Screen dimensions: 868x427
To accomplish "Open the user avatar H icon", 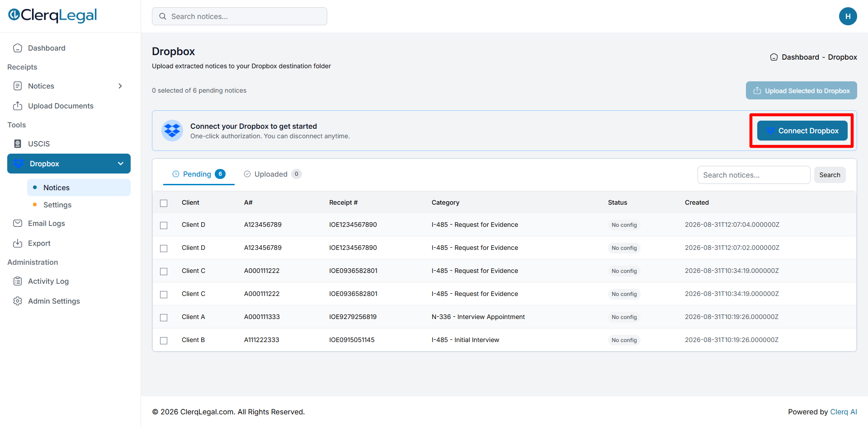I will 848,16.
